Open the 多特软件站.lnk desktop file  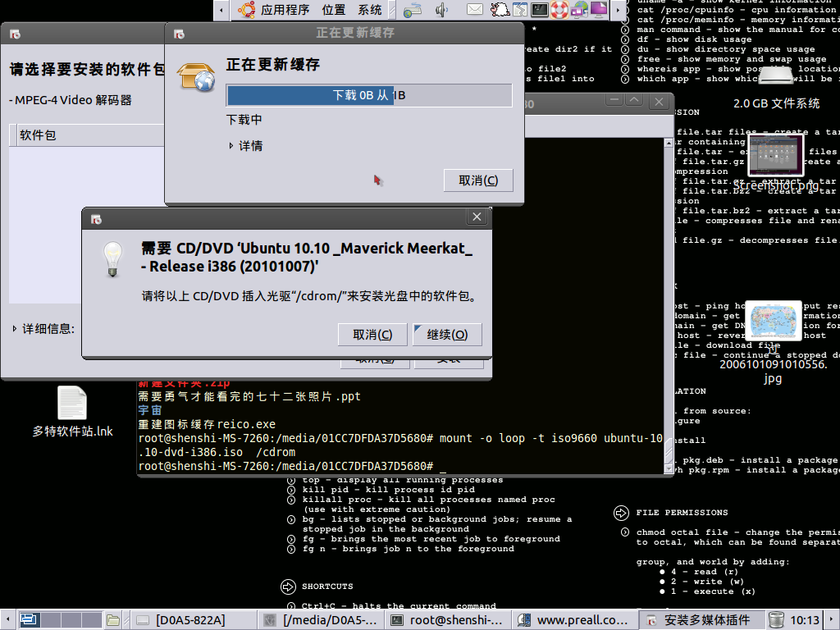72,412
